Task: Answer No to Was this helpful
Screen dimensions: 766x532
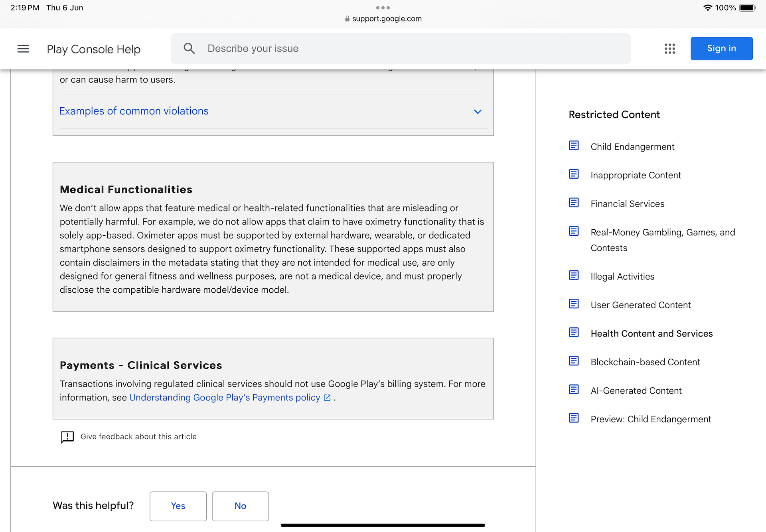Action: (240, 506)
